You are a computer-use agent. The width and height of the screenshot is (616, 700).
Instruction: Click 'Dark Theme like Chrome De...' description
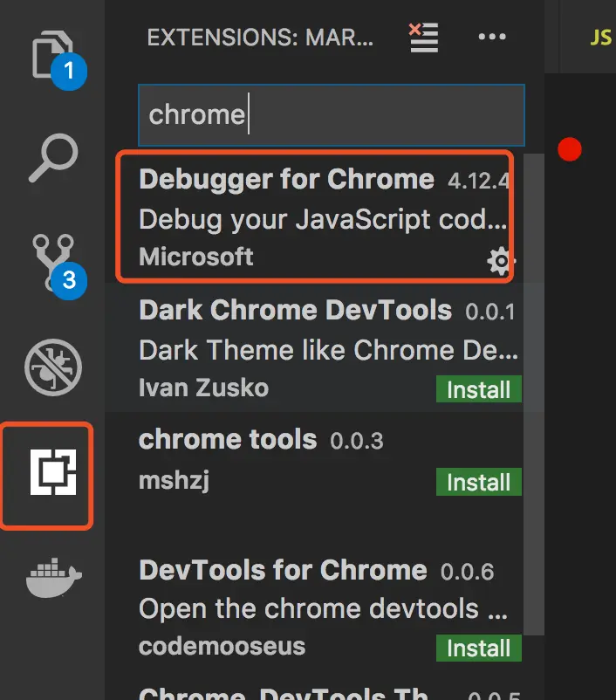pos(329,350)
